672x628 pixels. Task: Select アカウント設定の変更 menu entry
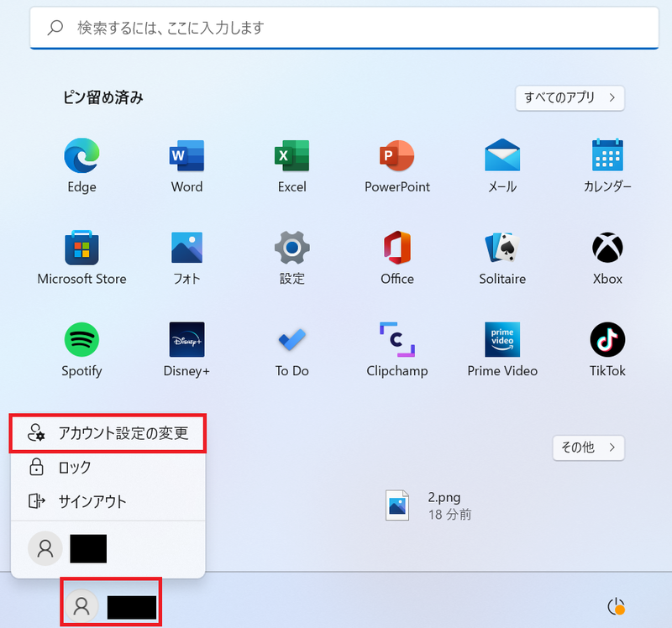[x=108, y=433]
